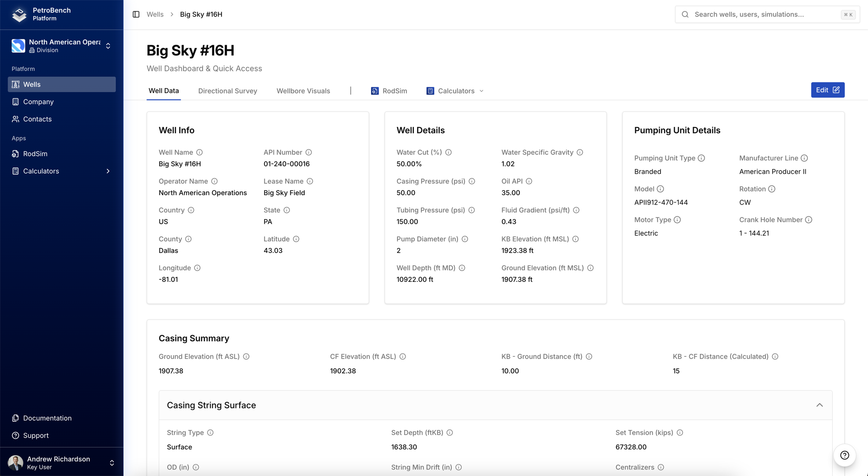Expand the Calculators sidebar chevron

108,171
